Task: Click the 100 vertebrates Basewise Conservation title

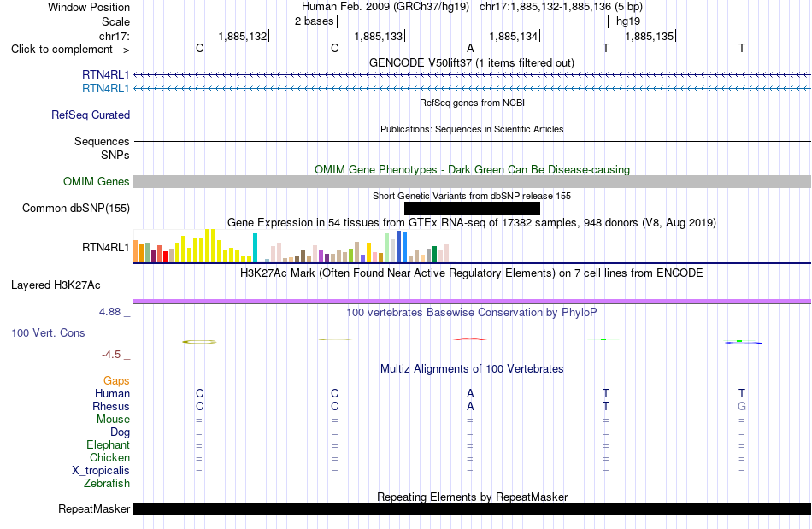Action: [x=472, y=312]
